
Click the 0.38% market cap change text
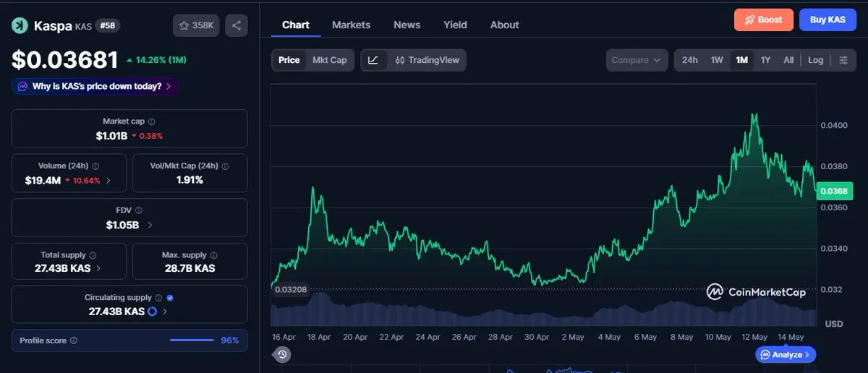(147, 136)
